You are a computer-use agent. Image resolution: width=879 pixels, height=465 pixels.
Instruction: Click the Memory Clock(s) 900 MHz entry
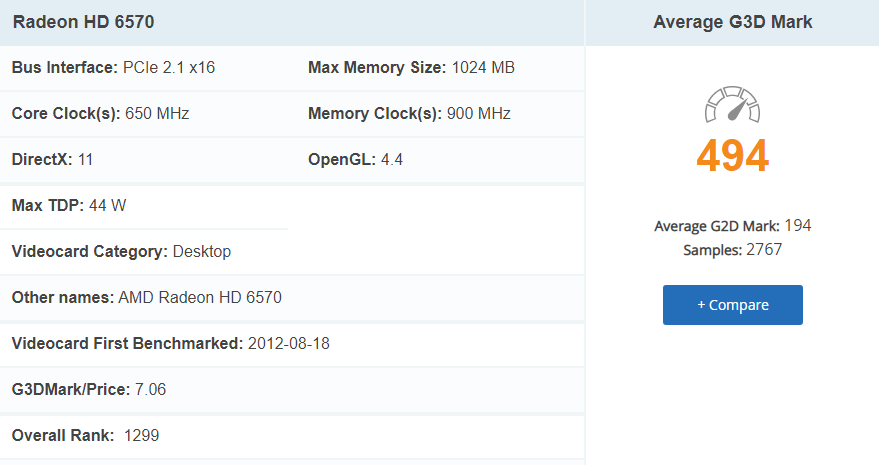[409, 114]
